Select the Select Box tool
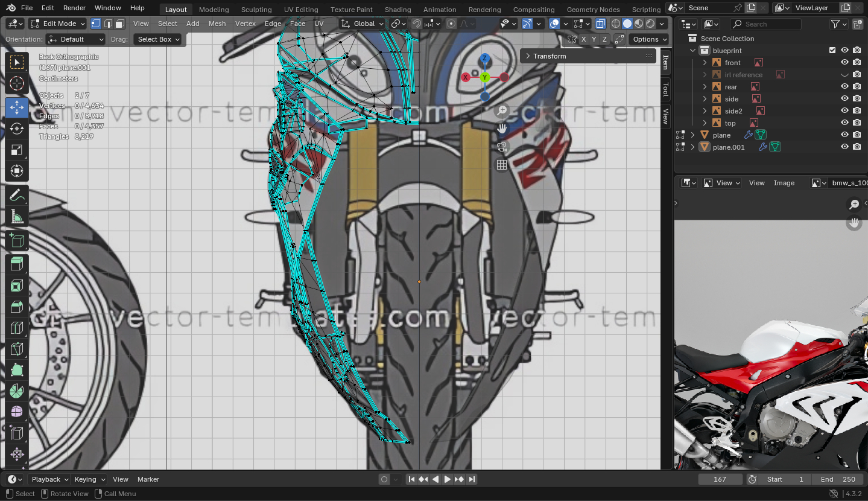Viewport: 868px width, 501px height. pos(17,62)
